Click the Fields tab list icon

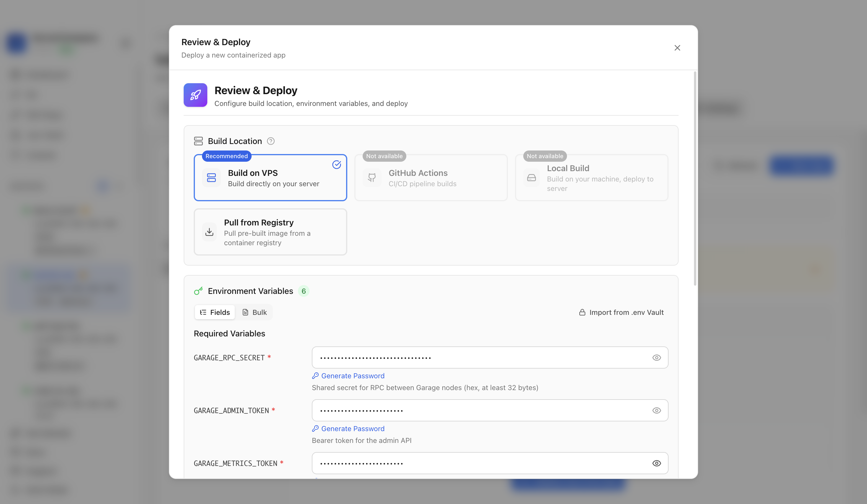click(203, 312)
